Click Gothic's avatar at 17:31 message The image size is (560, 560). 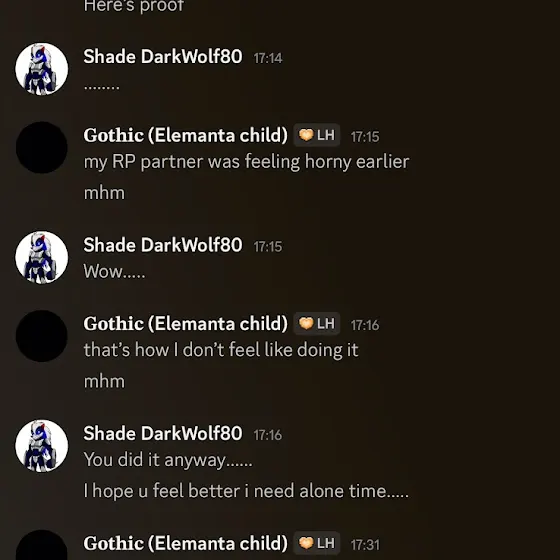(42, 545)
